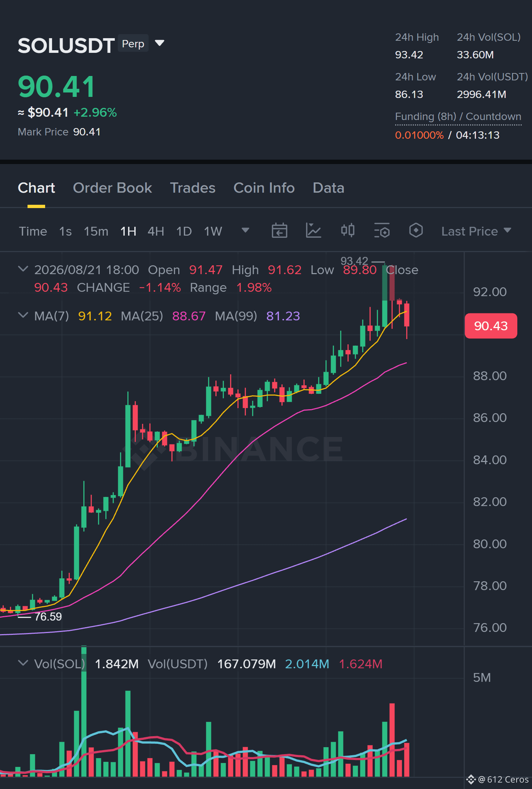Click the @612 Ceros watermark text
Image resolution: width=532 pixels, height=789 pixels.
click(503, 779)
